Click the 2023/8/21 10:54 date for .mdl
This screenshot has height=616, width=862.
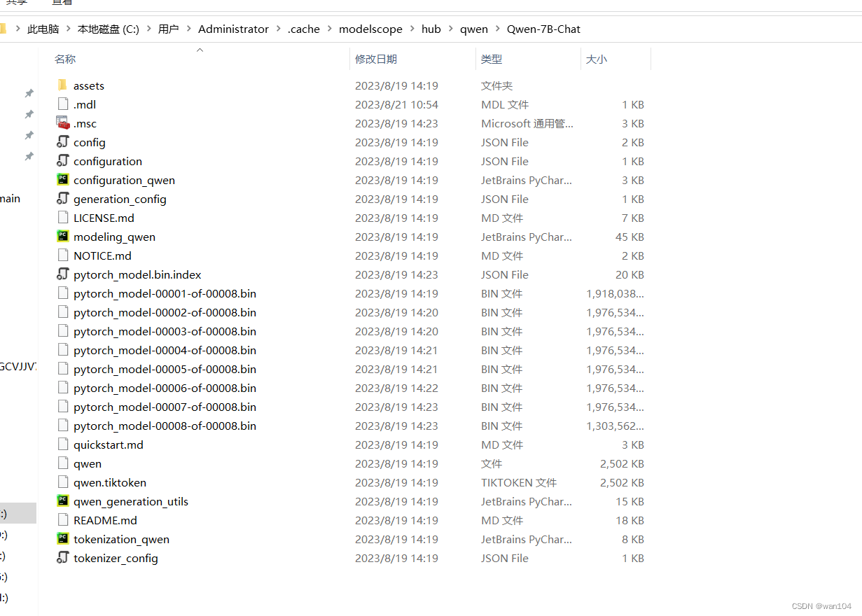coord(396,104)
